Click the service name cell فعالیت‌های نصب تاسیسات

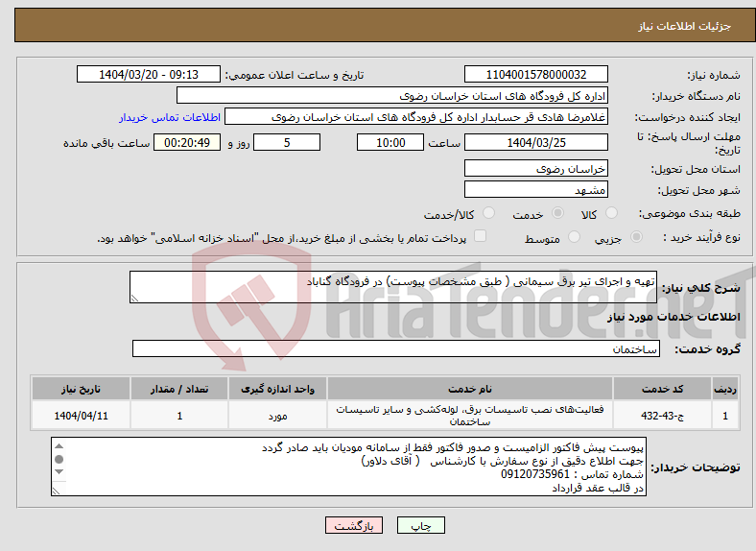[469, 416]
